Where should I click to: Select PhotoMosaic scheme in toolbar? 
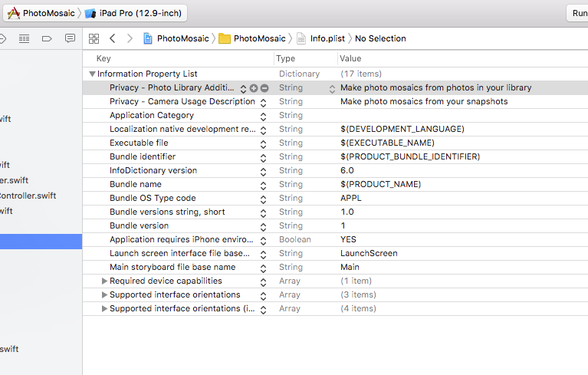[49, 13]
